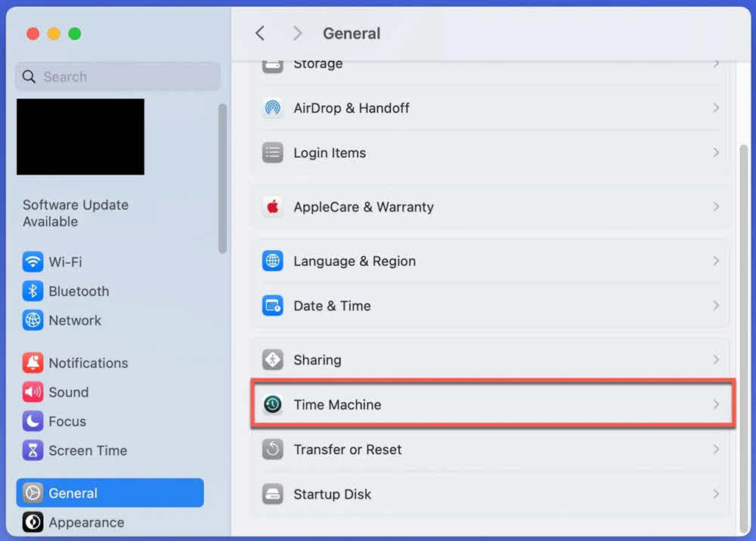This screenshot has height=541, width=756.
Task: Open Software Update Available notice
Action: point(76,213)
